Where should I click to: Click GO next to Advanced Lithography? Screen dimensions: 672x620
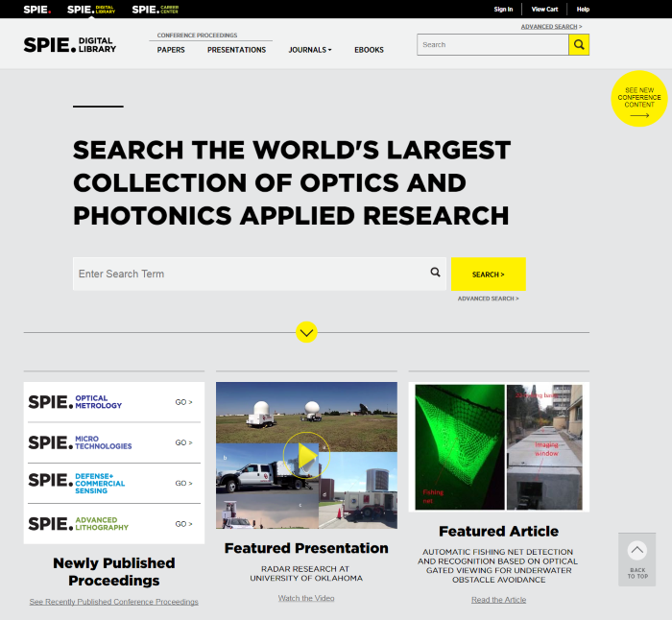[x=184, y=524]
